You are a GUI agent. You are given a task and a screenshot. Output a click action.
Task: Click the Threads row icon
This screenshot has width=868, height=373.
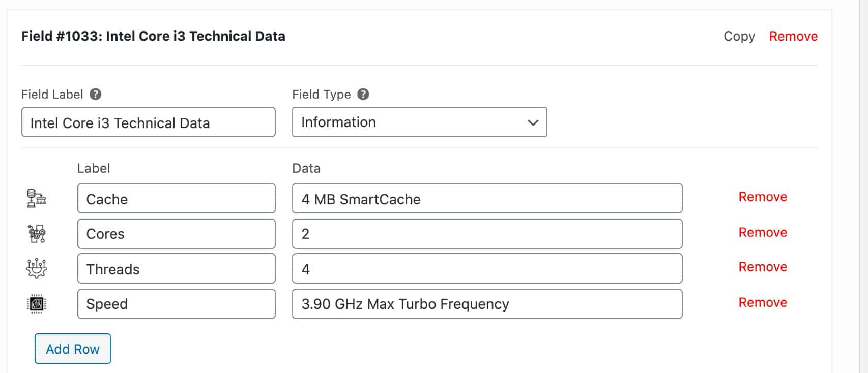[36, 268]
